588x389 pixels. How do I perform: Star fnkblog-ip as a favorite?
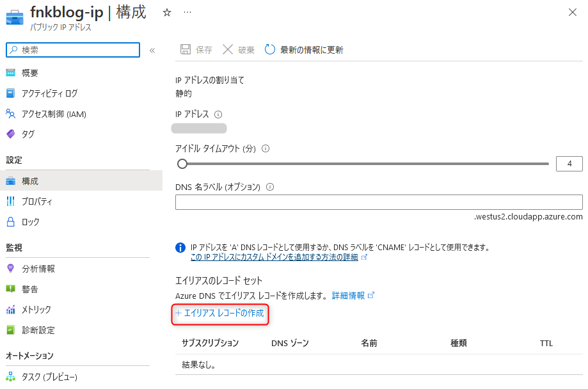coord(166,12)
